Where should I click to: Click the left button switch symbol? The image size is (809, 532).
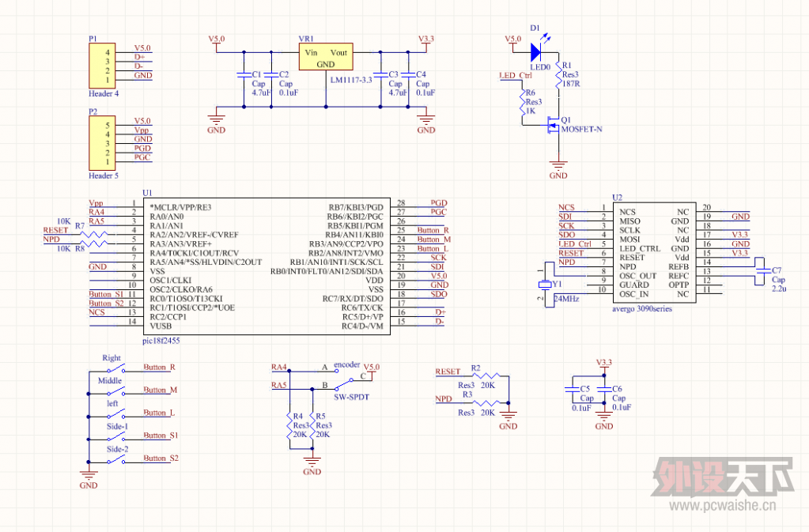coord(116,414)
